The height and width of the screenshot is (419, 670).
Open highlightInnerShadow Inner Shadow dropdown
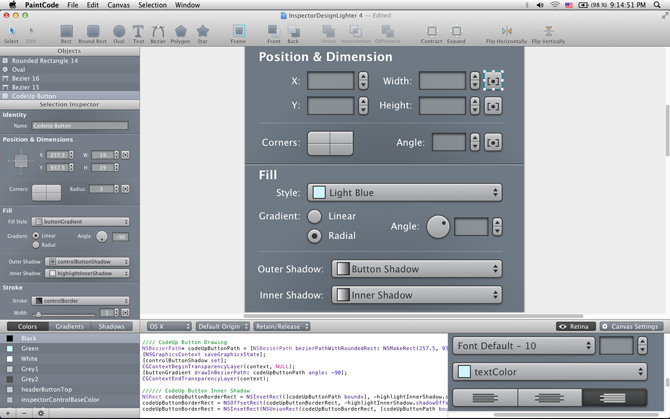[x=87, y=273]
